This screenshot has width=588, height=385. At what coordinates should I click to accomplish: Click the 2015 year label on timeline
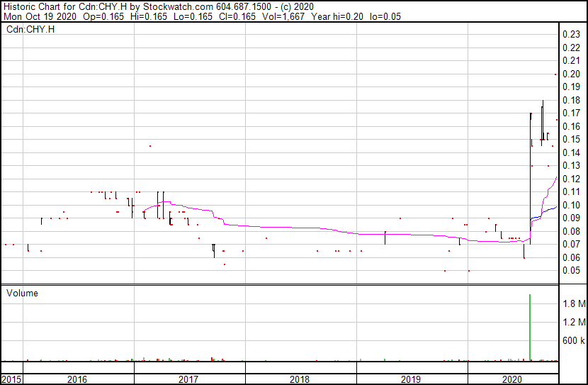pos(11,379)
